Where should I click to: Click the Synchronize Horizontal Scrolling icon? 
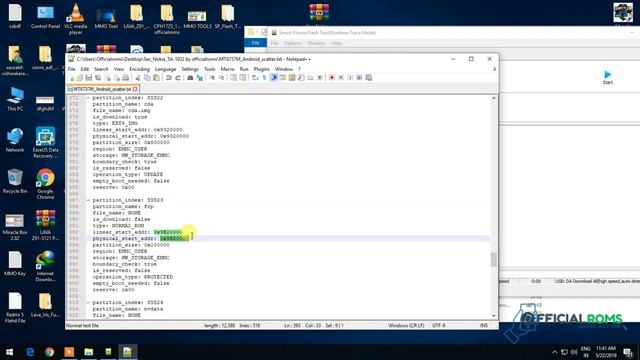point(242,78)
